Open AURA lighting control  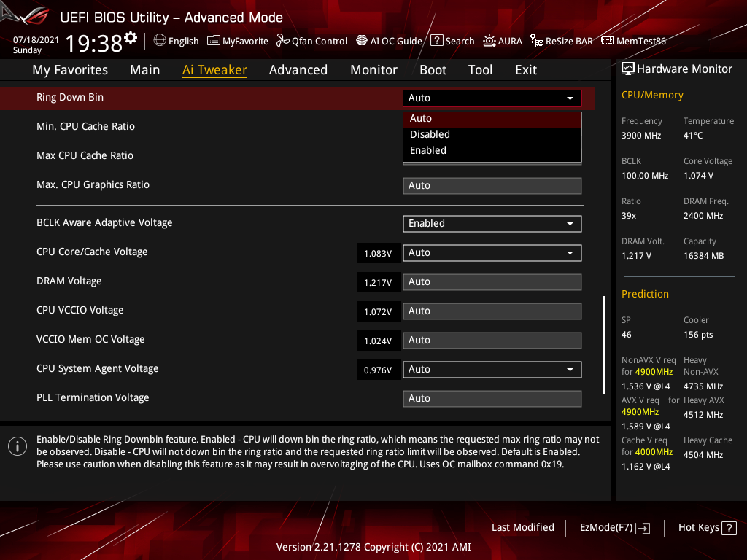point(503,41)
